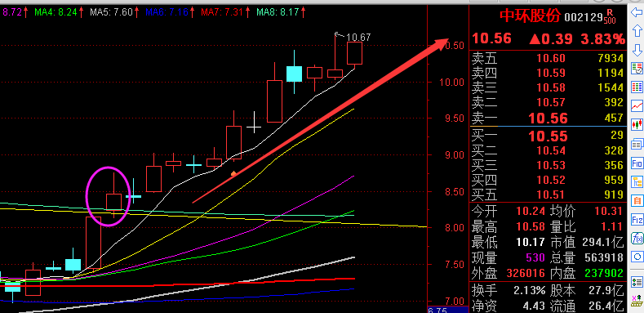Click the 10.67 high price marker

[x=358, y=38]
